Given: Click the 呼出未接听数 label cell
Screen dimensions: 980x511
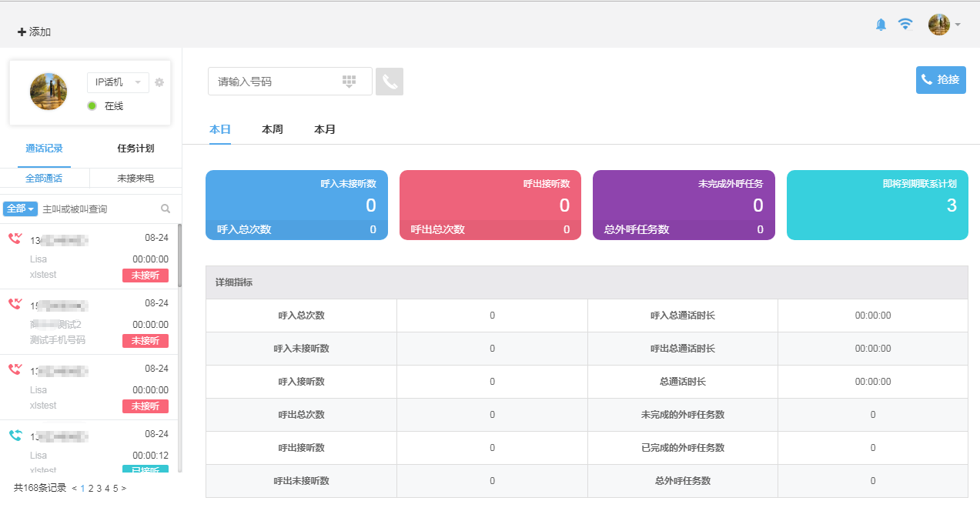Looking at the screenshot, I should 301,481.
